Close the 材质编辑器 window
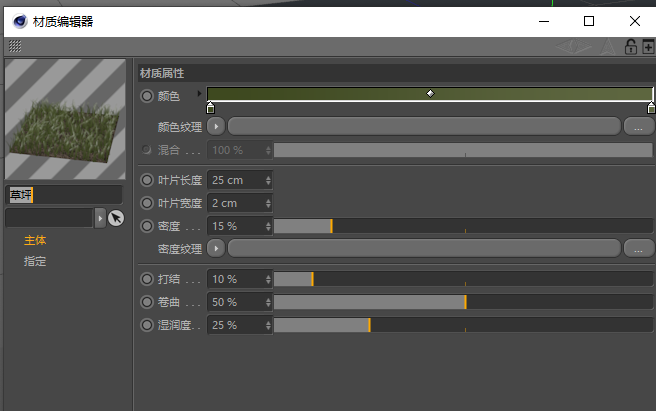Image resolution: width=656 pixels, height=411 pixels. [x=635, y=21]
